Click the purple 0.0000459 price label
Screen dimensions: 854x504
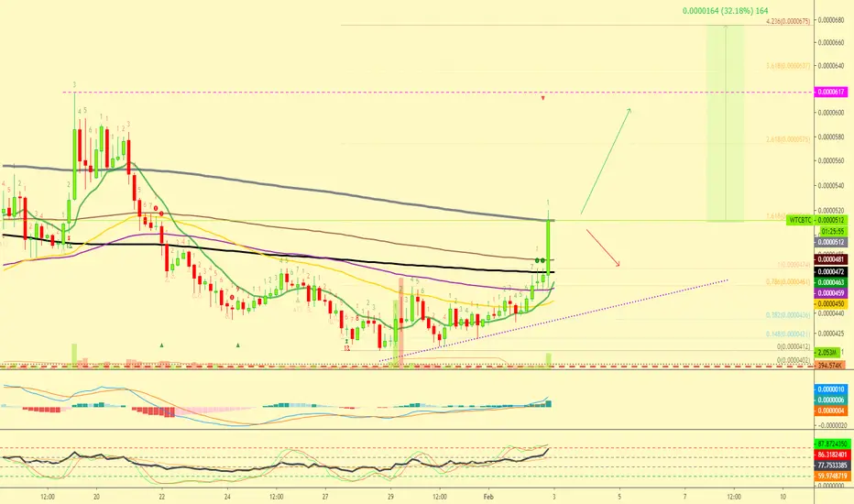pos(830,293)
